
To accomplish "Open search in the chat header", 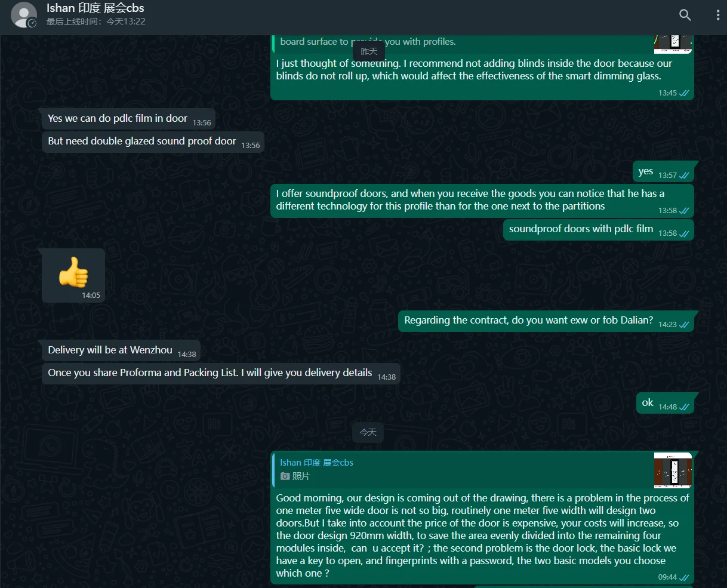I will (x=685, y=15).
